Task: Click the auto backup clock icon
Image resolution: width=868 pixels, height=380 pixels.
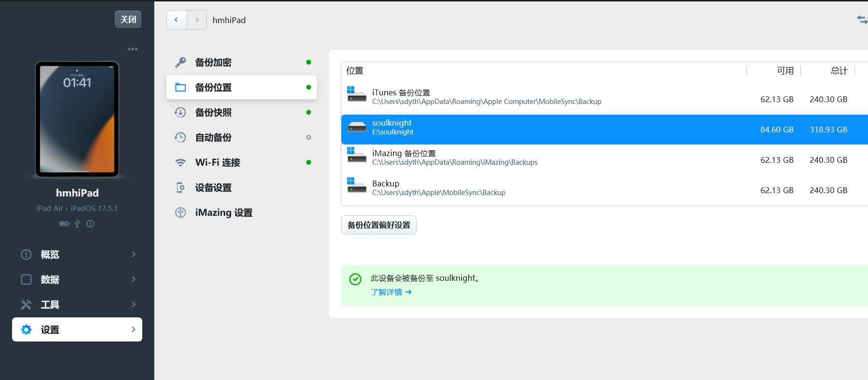Action: tap(180, 138)
